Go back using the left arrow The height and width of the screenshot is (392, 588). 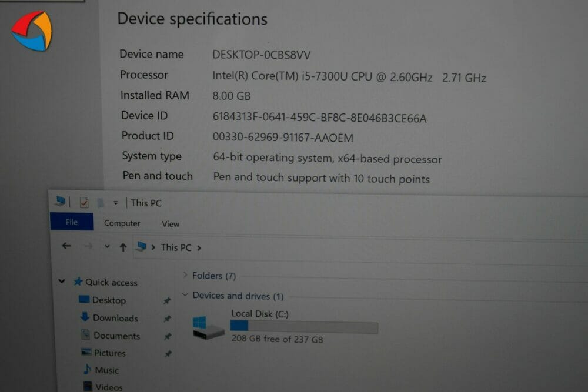coord(66,246)
